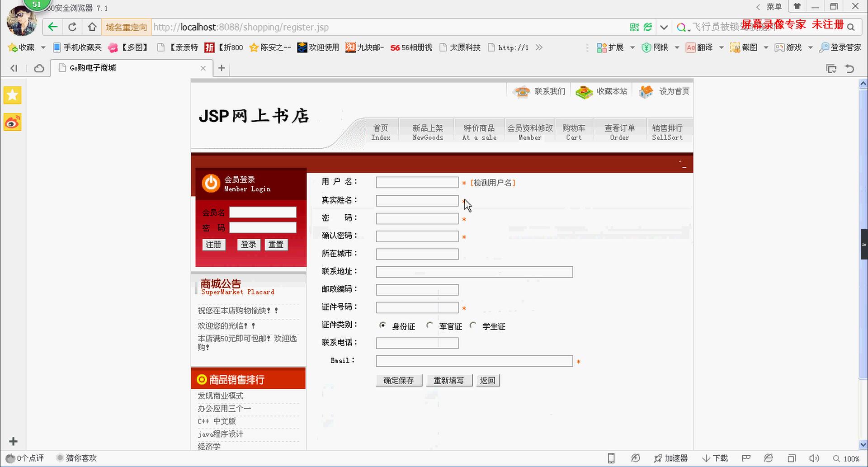Show more bookmarks with the double chevron
Viewport: 868px width, 467px height.
[x=539, y=47]
